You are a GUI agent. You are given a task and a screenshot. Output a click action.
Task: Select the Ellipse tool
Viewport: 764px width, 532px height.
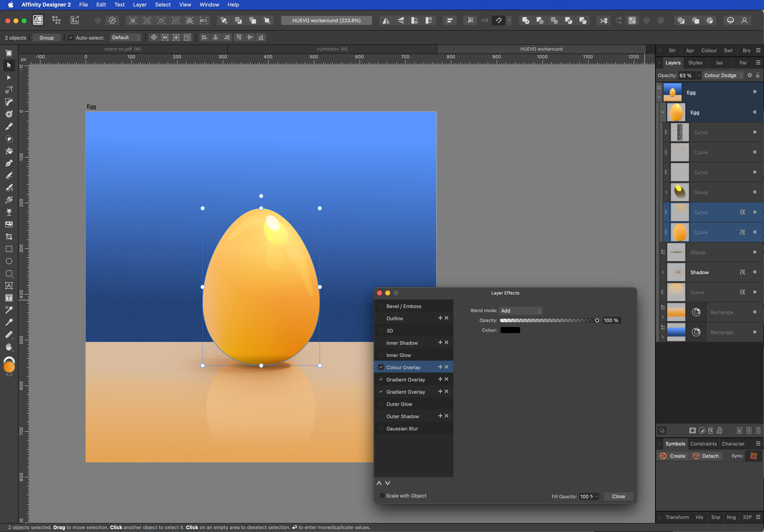pos(9,261)
